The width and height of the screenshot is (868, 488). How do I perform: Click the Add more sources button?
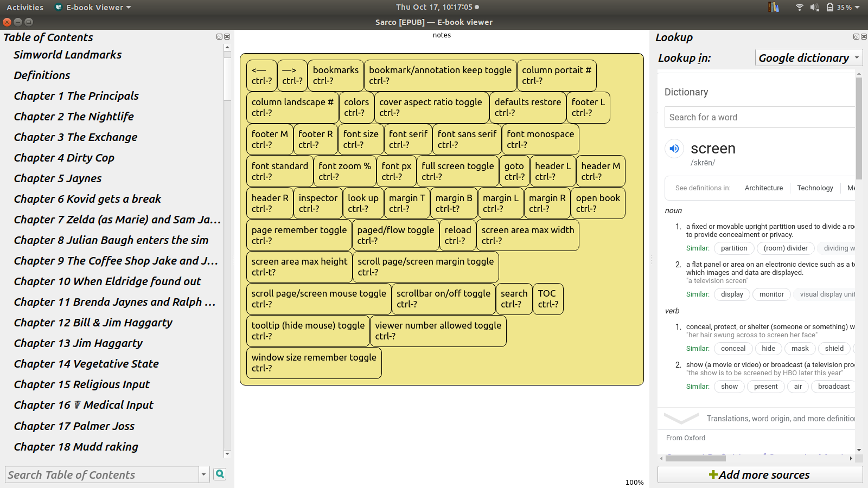click(x=760, y=475)
